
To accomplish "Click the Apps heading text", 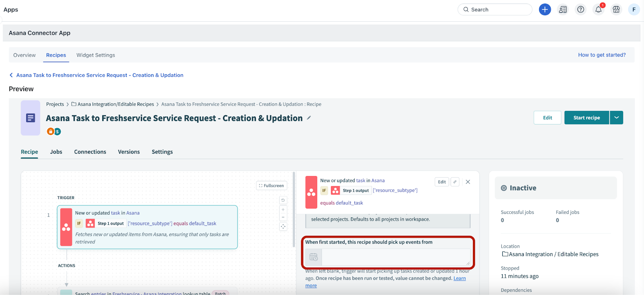I will [11, 10].
